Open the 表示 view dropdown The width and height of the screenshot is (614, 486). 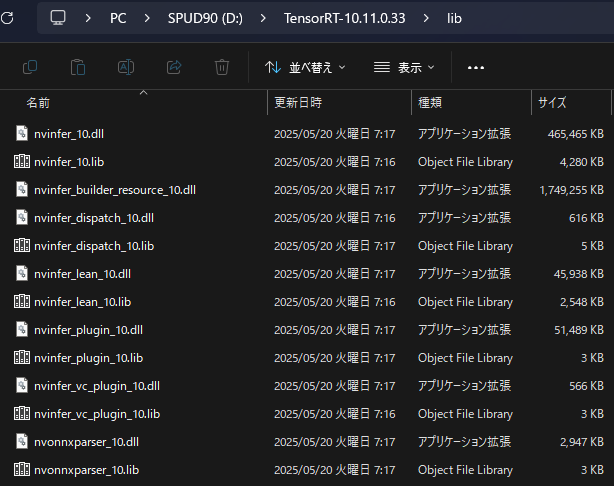pos(404,68)
